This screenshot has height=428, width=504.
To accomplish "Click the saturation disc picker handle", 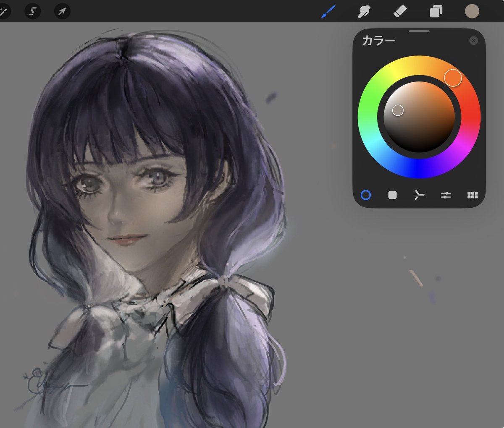I will pos(398,110).
